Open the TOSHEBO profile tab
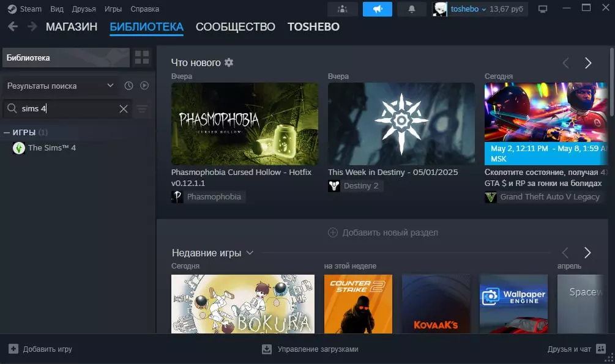Screen dimensions: 615x364 tap(313, 27)
